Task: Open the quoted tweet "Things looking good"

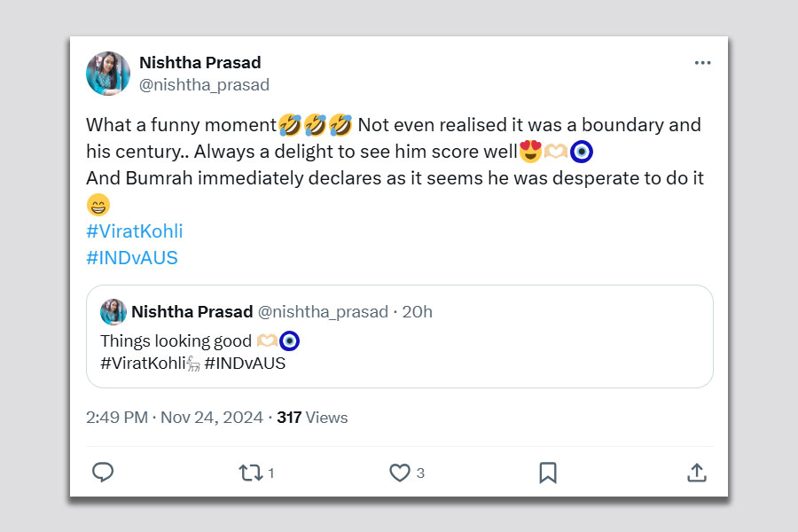Action: pos(399,351)
